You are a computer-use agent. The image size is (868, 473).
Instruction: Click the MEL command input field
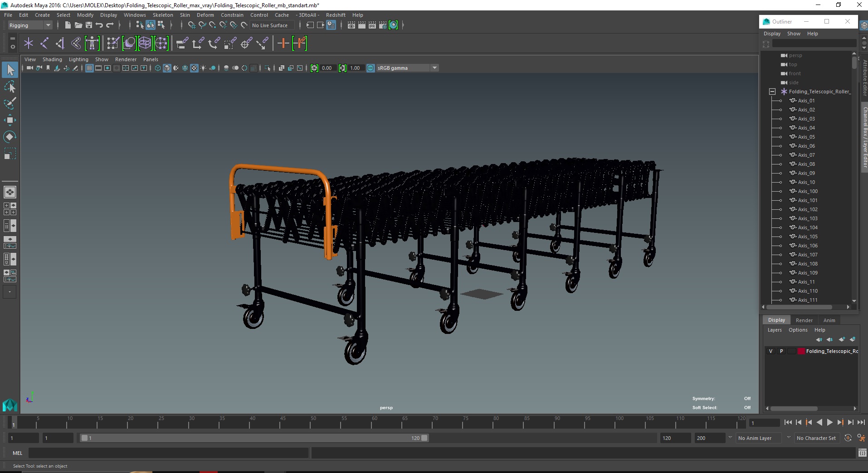click(168, 453)
